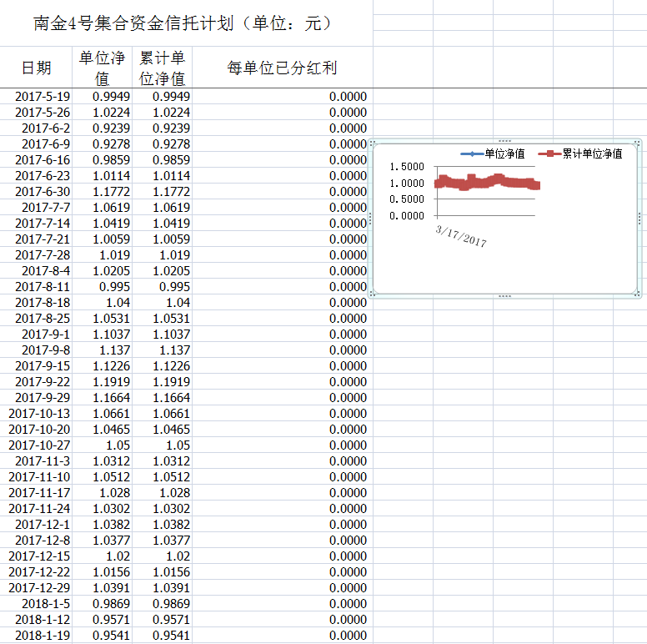This screenshot has height=644, width=647.
Task: Select the 累计单位净值 column header cell
Action: point(162,68)
